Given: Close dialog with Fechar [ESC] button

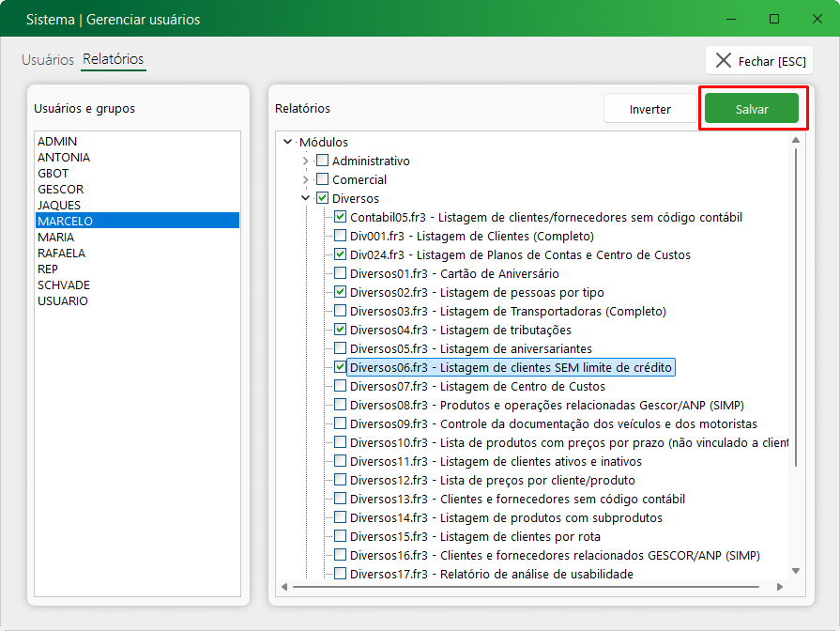Looking at the screenshot, I should (759, 61).
